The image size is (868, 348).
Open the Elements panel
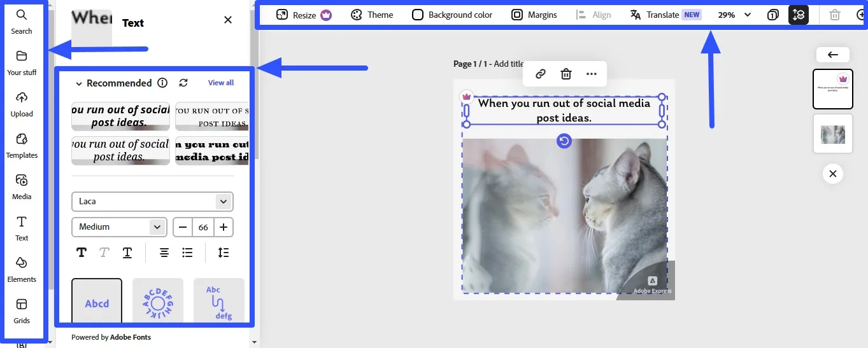pos(22,269)
